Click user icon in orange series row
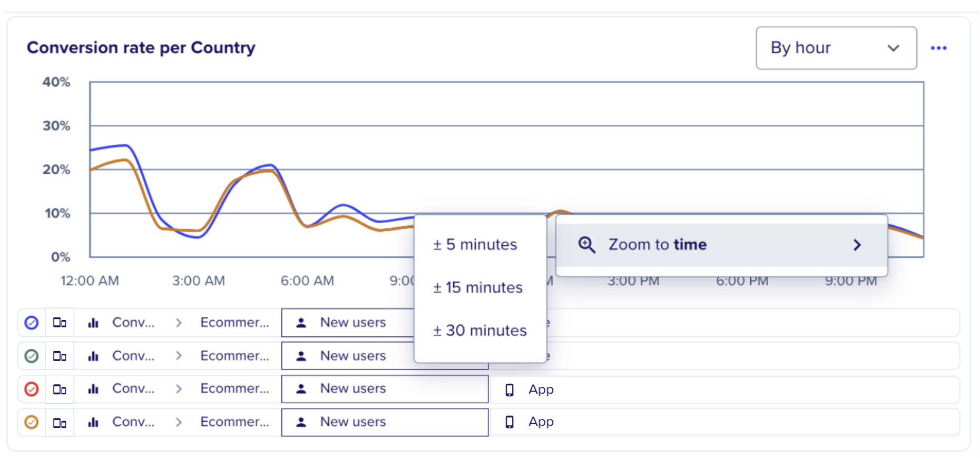Image resolution: width=980 pixels, height=458 pixels. (x=301, y=422)
